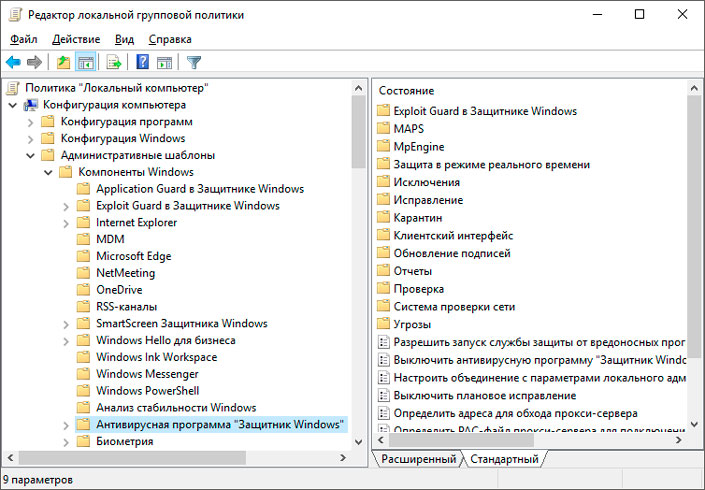
Task: Click the folder icon beside Microsoft Edge
Action: point(83,256)
